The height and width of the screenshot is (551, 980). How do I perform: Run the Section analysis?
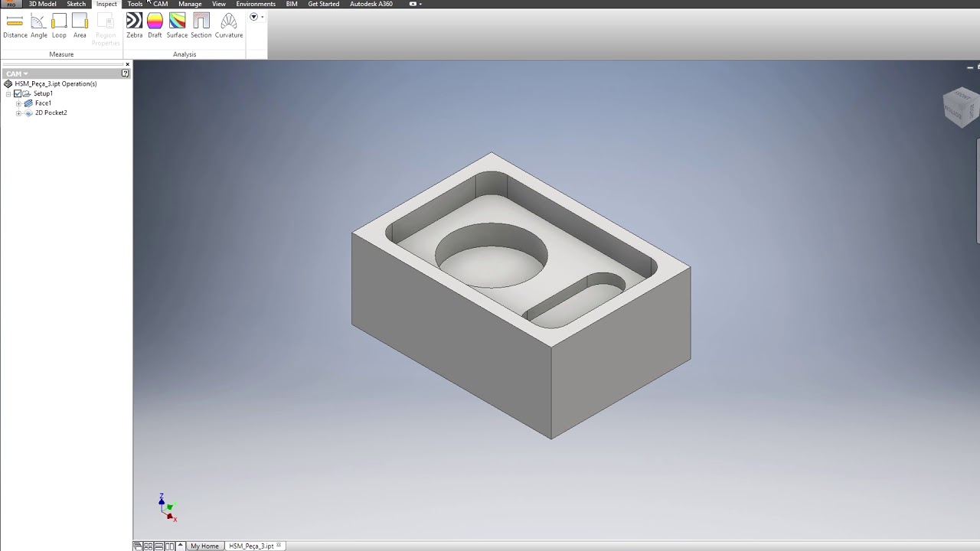point(201,26)
